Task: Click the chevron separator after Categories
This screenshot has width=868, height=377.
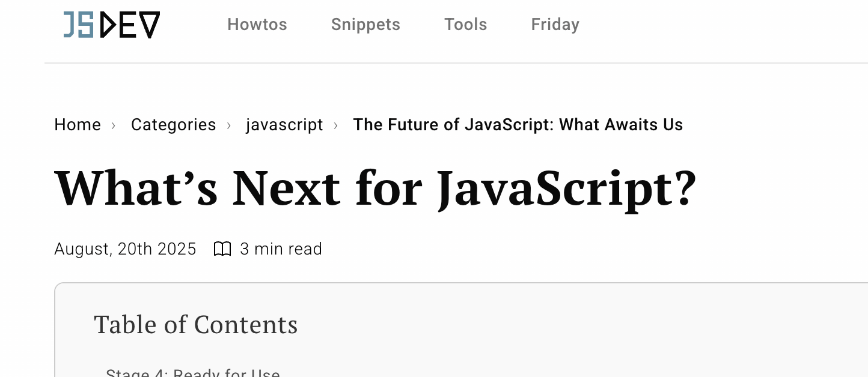Action: click(x=229, y=125)
